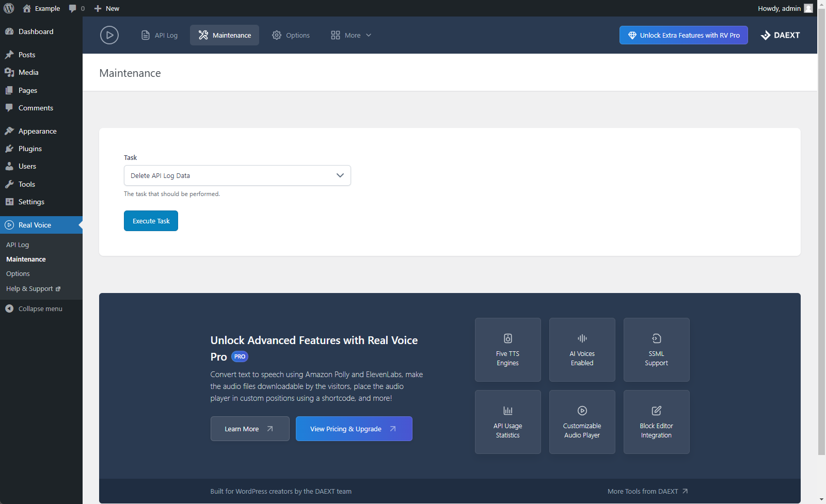Screen dimensions: 826x504
Task: Click Unlock Extra Features with RV Pro
Action: pyautogui.click(x=684, y=35)
